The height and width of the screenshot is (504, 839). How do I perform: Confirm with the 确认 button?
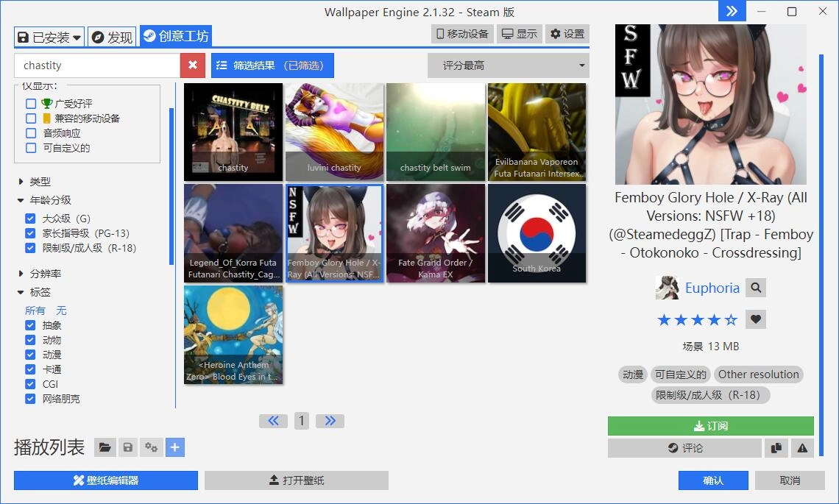click(713, 480)
